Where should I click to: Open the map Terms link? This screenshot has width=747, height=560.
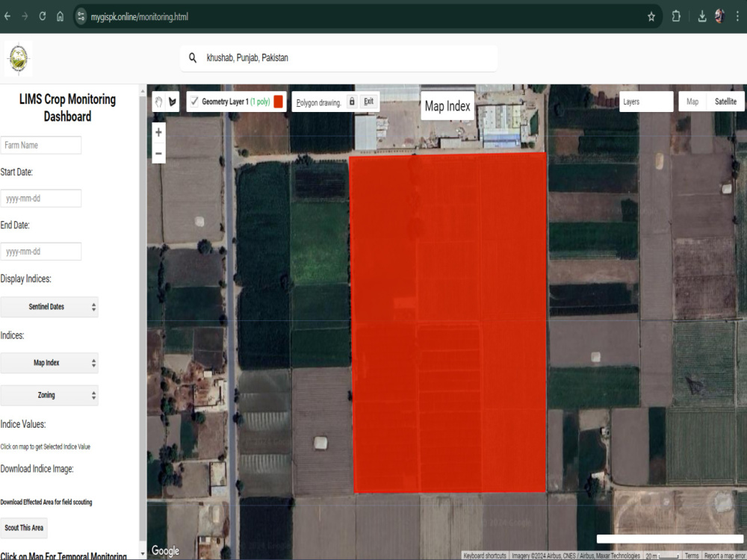click(691, 556)
